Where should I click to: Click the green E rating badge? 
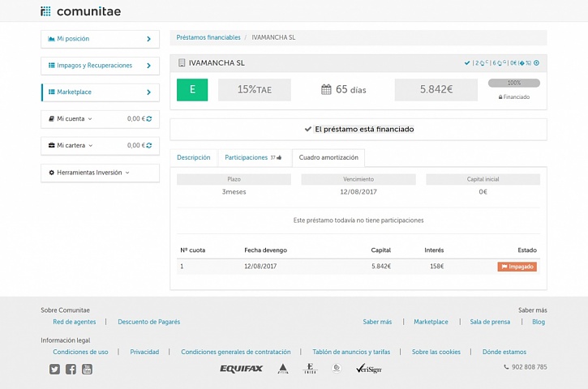(192, 90)
